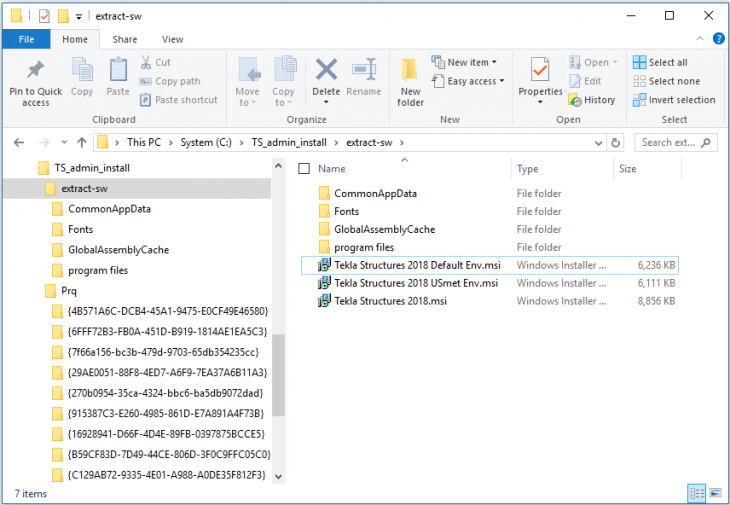Select Tekla Structures 2018.msi file
The image size is (730, 505).
coord(490,301)
